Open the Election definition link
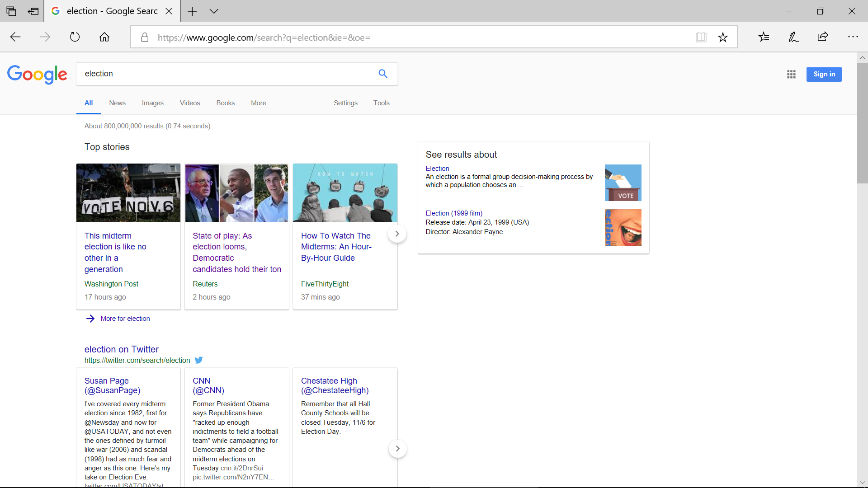The height and width of the screenshot is (488, 868). click(x=437, y=169)
